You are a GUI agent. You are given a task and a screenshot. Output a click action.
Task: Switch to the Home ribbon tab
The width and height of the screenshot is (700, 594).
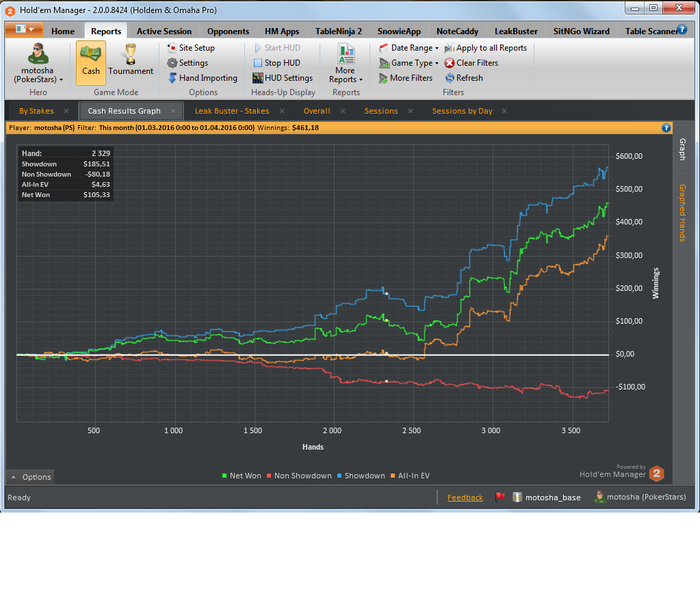[x=63, y=31]
